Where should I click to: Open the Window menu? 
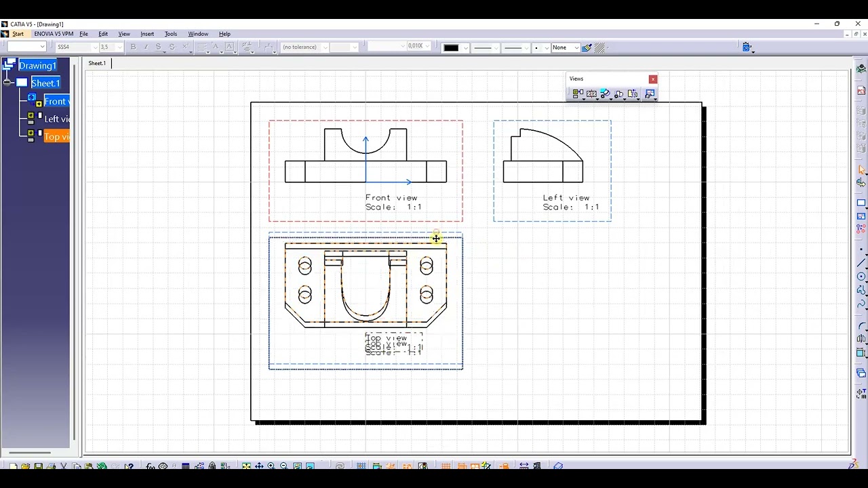click(x=198, y=34)
